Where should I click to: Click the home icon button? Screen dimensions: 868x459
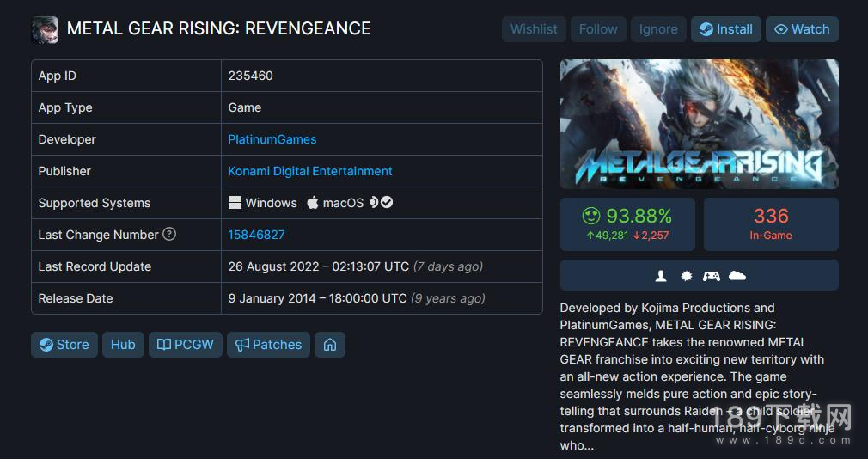[x=330, y=345]
